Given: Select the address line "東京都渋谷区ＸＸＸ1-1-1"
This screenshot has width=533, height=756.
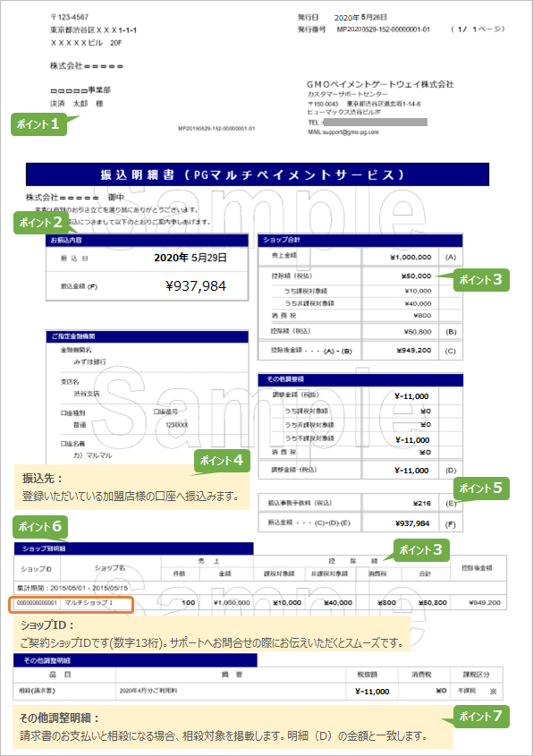Looking at the screenshot, I should (x=94, y=30).
